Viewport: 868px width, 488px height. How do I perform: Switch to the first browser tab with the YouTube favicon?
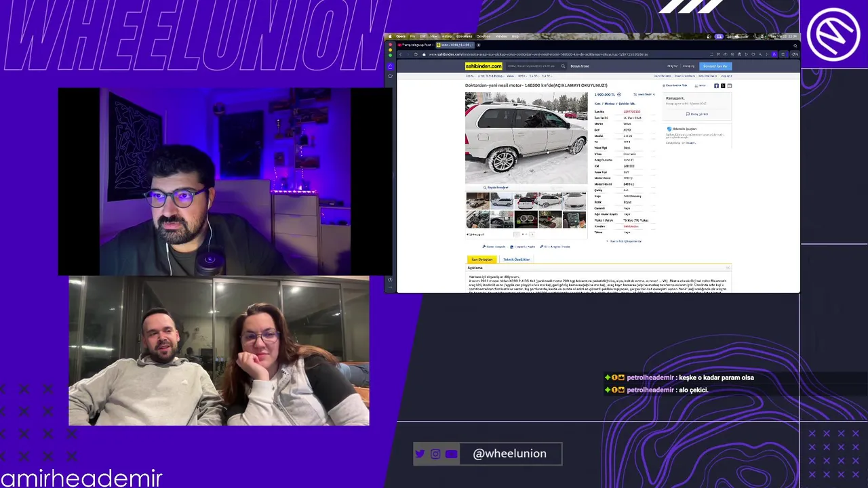click(416, 45)
